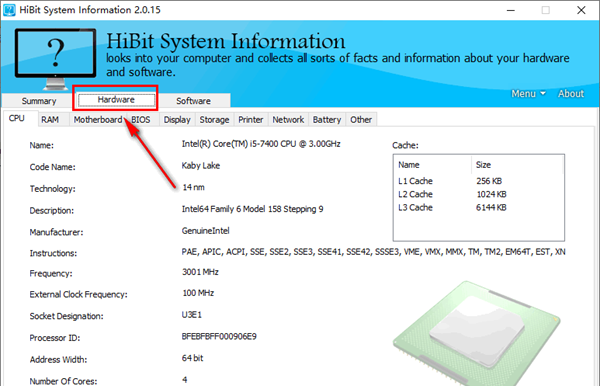Close the HiBit System Information window
Screen dimensions: 600x386
coord(581,10)
